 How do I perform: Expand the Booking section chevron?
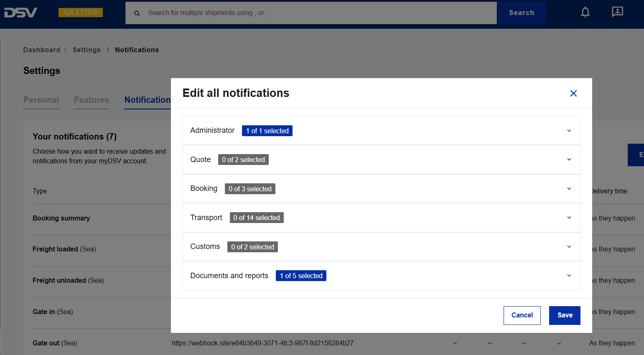tap(569, 189)
